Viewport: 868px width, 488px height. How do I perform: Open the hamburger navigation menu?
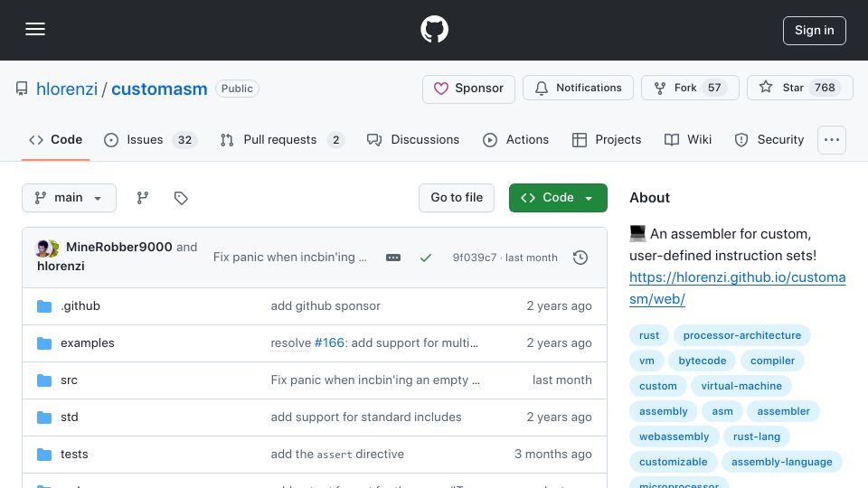35,29
